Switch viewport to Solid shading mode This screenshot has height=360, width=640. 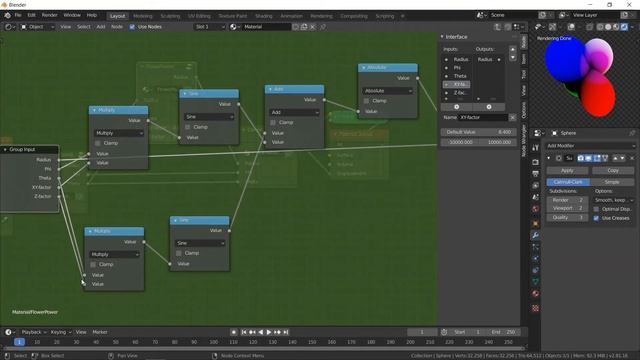(608, 27)
